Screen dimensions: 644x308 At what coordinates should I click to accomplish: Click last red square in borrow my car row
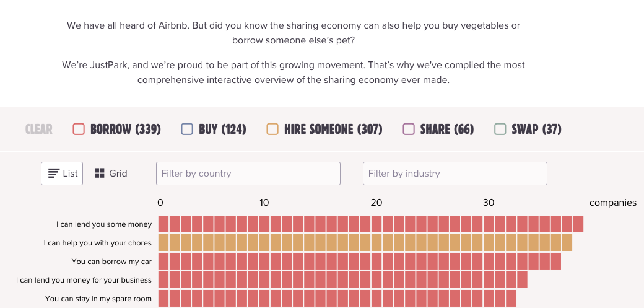pyautogui.click(x=555, y=261)
